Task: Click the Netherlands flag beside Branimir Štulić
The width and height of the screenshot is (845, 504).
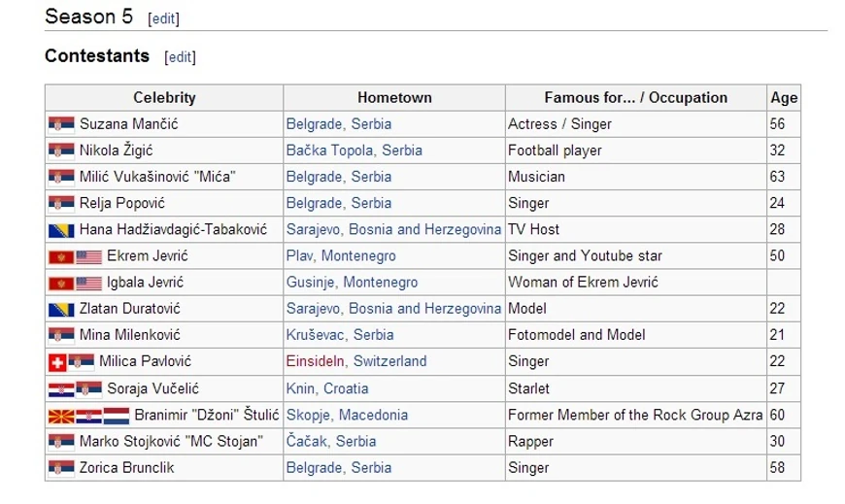Action: pos(117,417)
